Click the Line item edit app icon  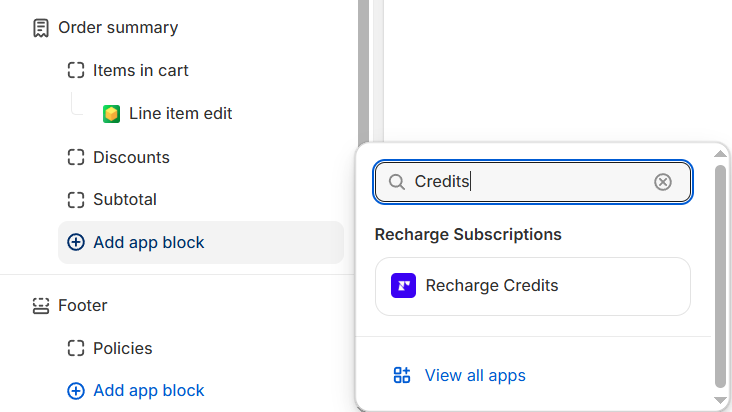click(x=112, y=114)
